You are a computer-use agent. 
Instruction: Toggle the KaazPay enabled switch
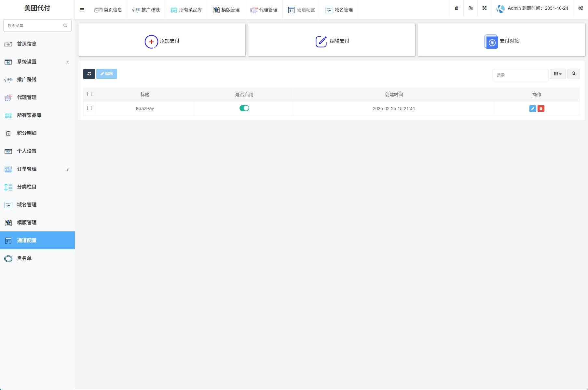coord(244,108)
